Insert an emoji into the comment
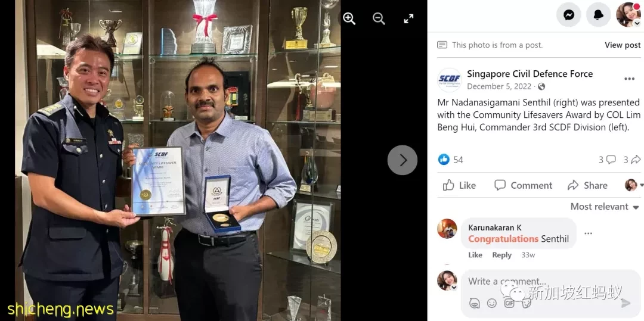The image size is (644, 321). (x=491, y=303)
